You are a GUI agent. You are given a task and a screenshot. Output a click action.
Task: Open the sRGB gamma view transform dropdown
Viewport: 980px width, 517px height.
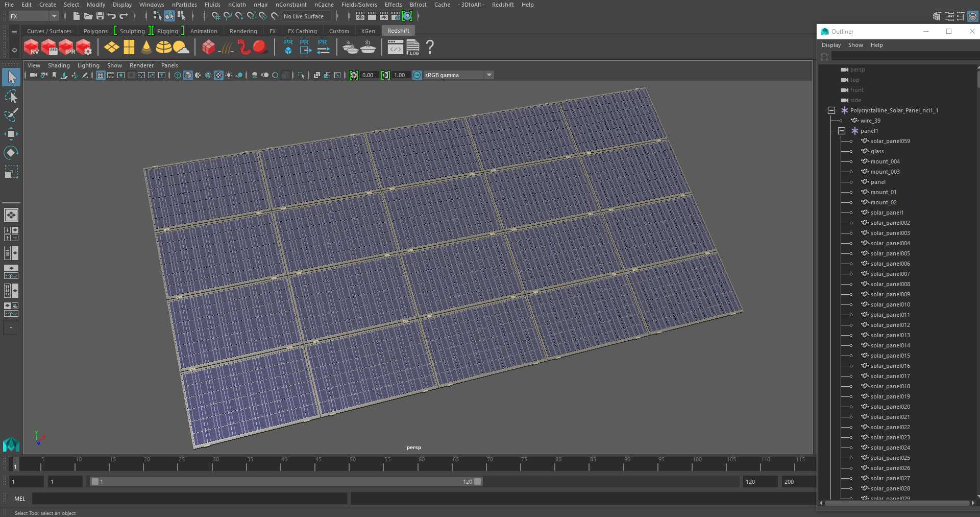[458, 75]
